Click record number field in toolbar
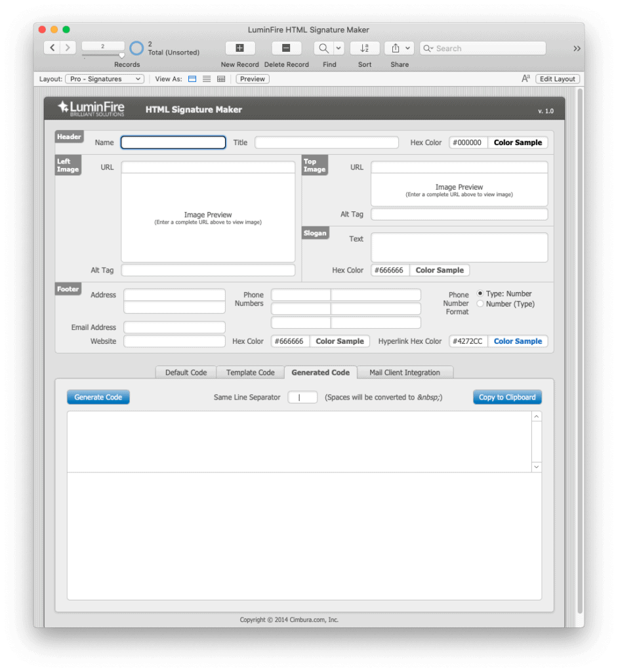This screenshot has height=672, width=618. 103,46
